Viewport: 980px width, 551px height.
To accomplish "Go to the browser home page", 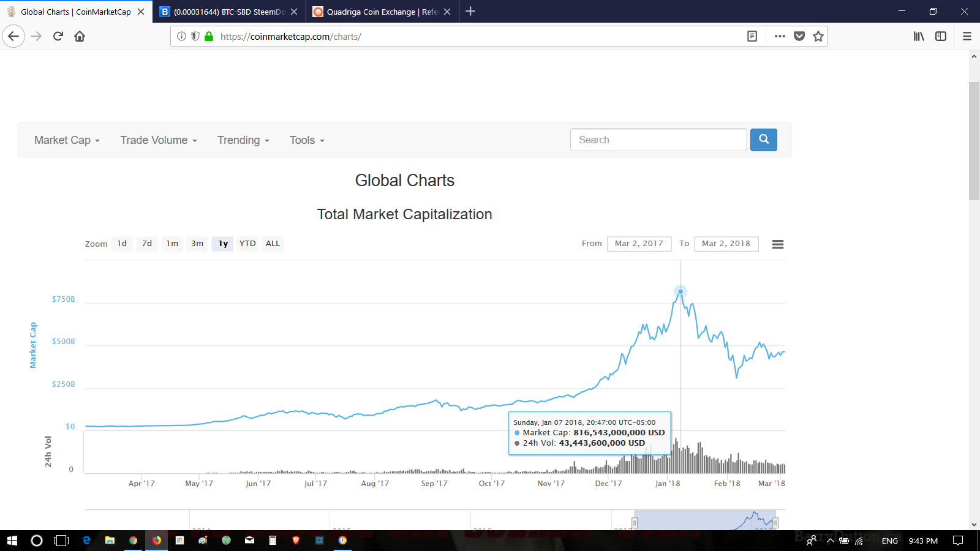I will [x=80, y=36].
